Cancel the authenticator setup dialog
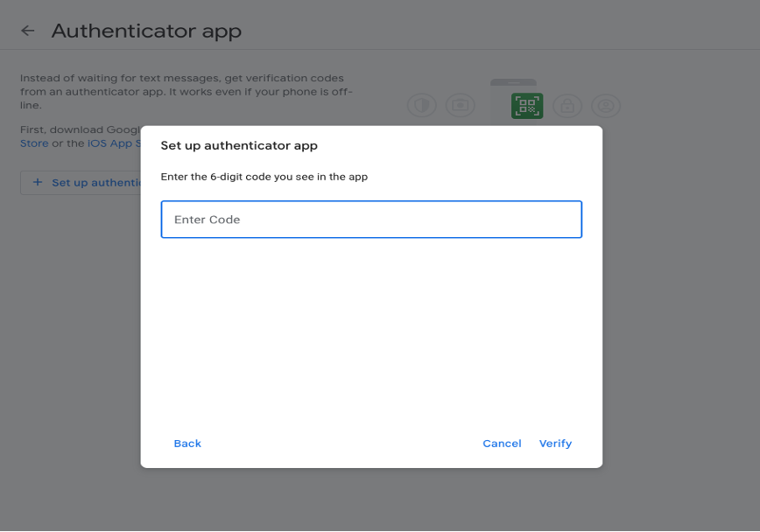Image resolution: width=760 pixels, height=532 pixels. tap(502, 444)
